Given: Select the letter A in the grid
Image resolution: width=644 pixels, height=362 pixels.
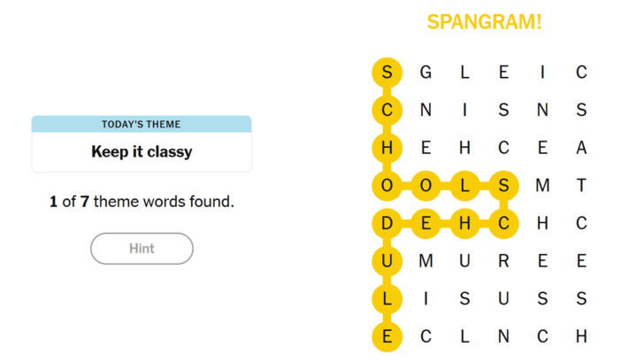Looking at the screenshot, I should 581,148.
